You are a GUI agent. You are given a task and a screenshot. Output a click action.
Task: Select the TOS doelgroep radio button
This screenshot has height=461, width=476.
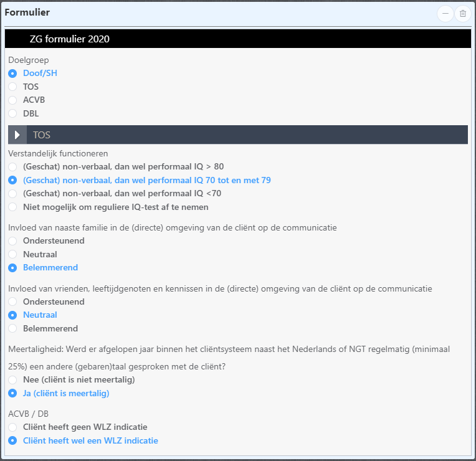[x=12, y=87]
